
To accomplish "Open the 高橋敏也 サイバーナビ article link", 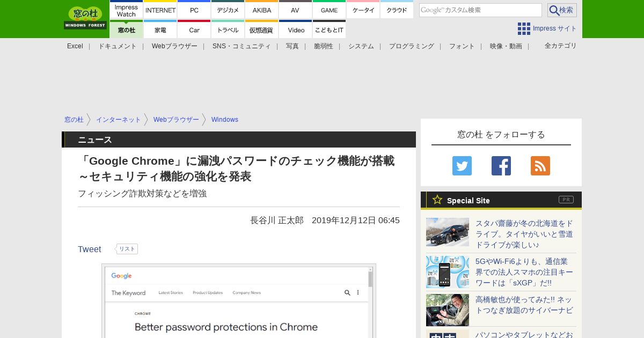I will click(x=524, y=305).
